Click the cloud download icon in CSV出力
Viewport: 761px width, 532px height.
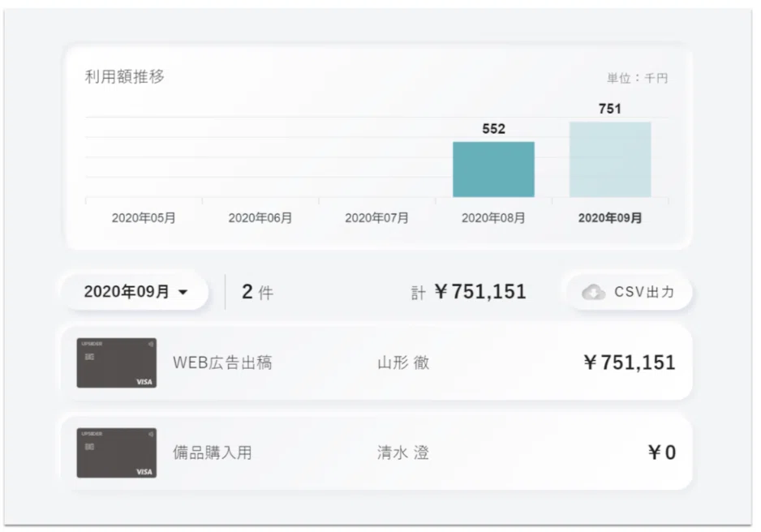[x=593, y=293]
